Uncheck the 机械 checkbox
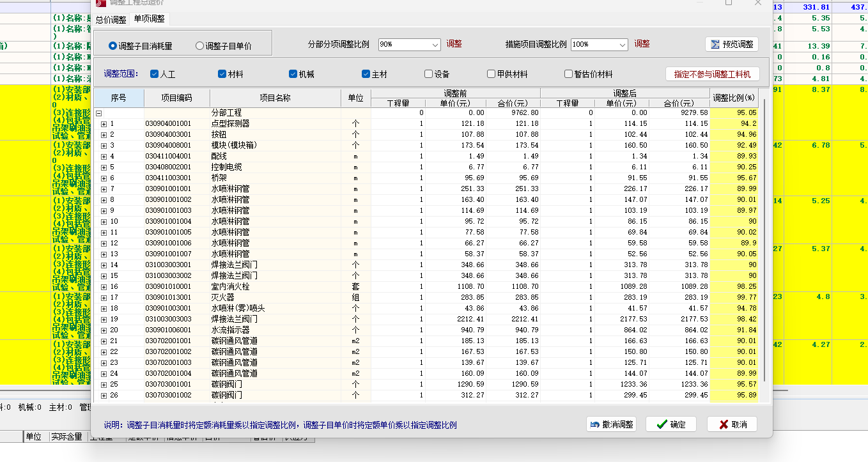 pos(293,74)
